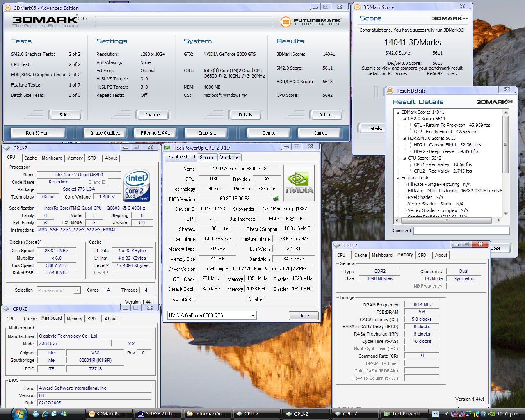Switch to 3DMark06 taskbar item

[109, 414]
